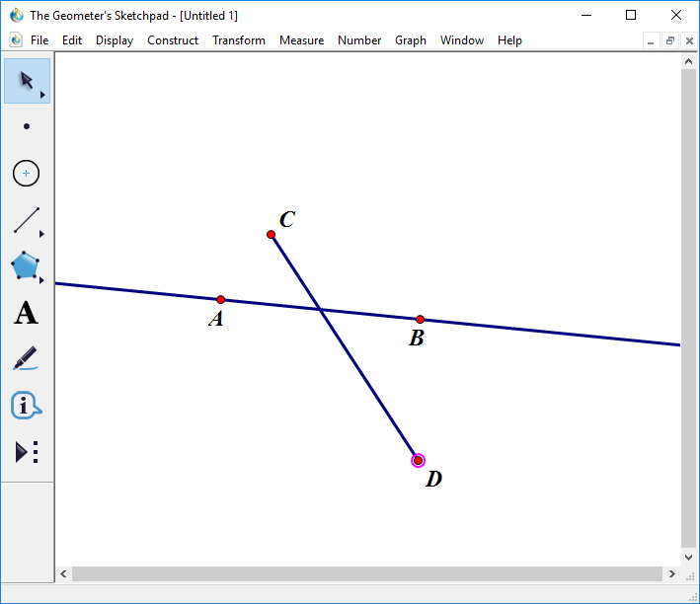
Task: Activate the Text tool
Action: (27, 313)
